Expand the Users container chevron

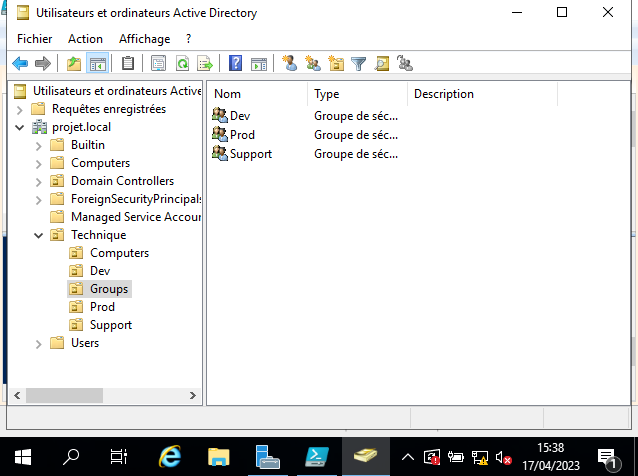[x=38, y=344]
